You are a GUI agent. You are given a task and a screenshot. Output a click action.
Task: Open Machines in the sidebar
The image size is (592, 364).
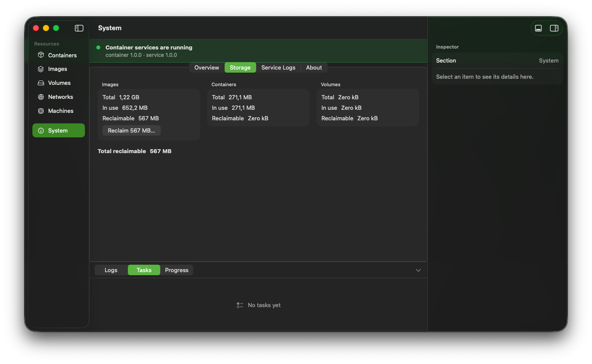(59, 111)
